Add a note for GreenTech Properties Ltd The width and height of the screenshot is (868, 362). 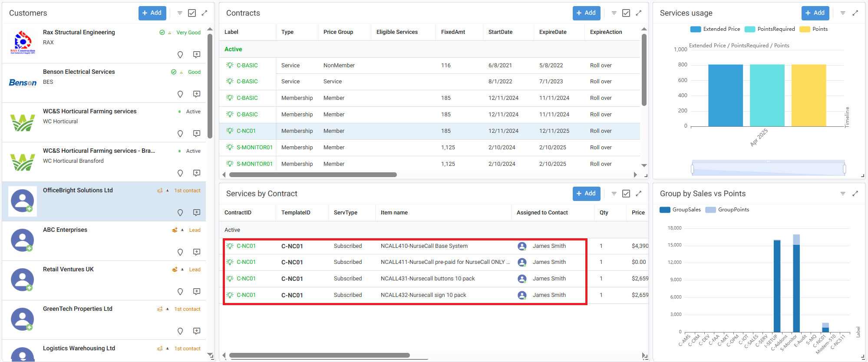coord(197,331)
